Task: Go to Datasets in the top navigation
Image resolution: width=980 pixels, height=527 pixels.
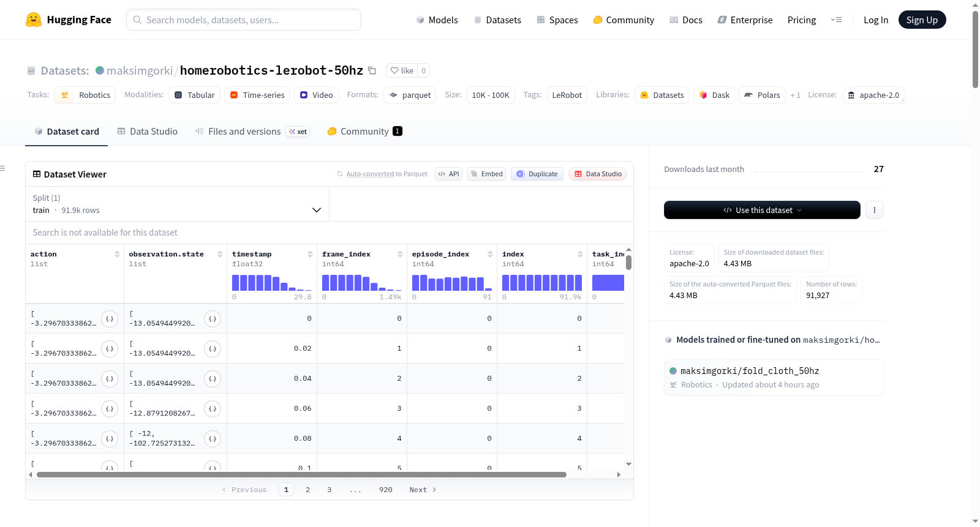Action: click(497, 20)
